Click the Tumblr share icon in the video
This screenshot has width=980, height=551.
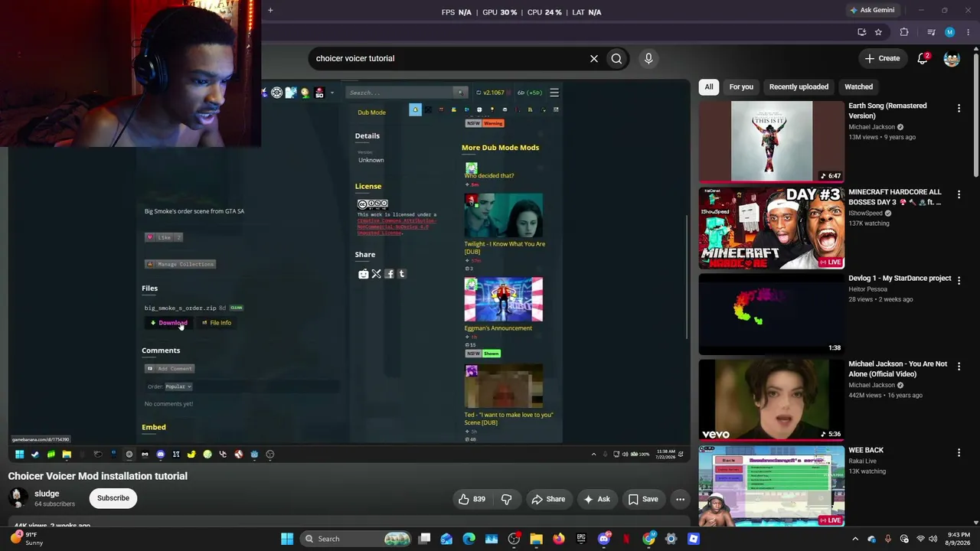point(402,274)
